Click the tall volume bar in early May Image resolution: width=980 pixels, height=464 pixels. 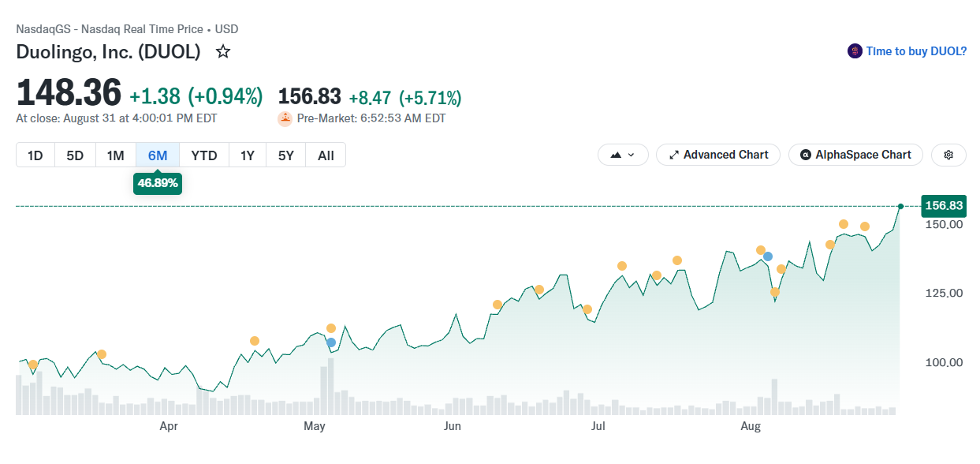click(x=330, y=387)
